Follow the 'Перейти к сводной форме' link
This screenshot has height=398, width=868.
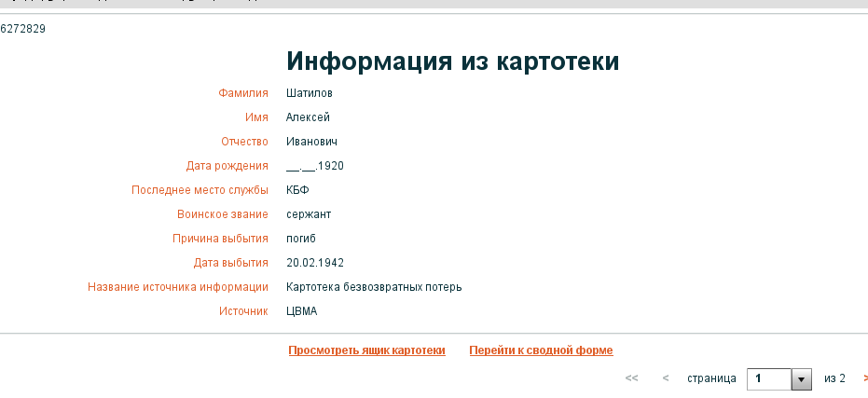(x=541, y=350)
